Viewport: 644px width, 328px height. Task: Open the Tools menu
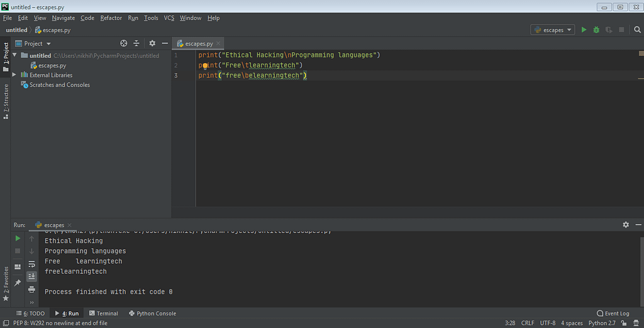pyautogui.click(x=151, y=18)
